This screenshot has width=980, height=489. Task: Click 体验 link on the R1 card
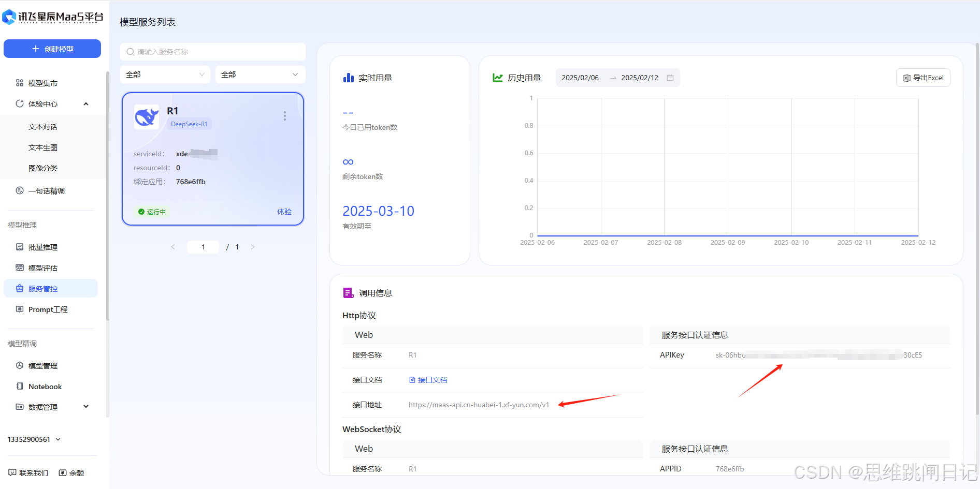[284, 212]
